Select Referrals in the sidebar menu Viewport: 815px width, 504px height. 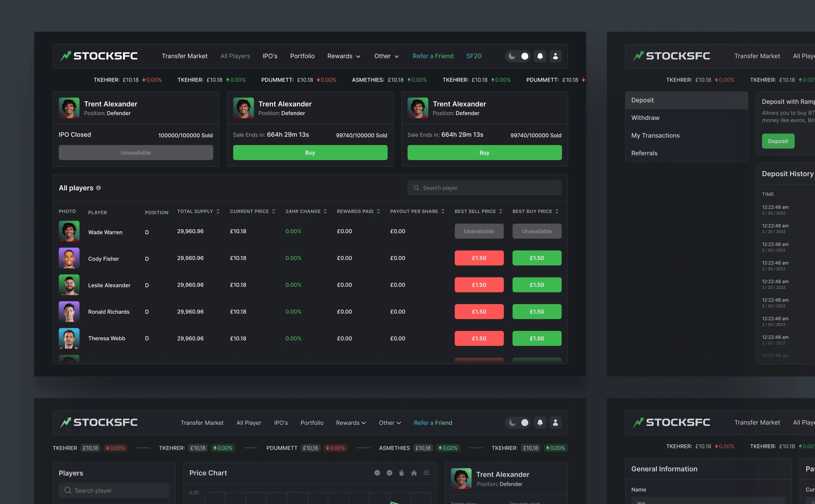coord(686,153)
